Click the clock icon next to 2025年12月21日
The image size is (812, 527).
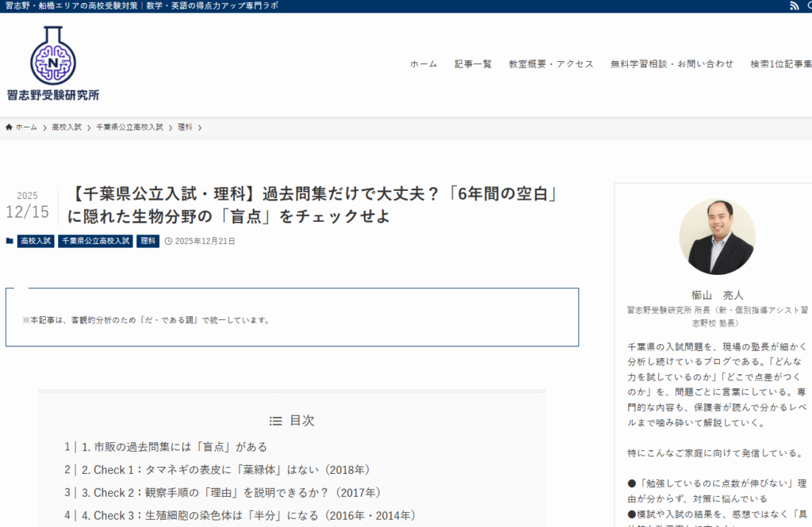click(168, 241)
